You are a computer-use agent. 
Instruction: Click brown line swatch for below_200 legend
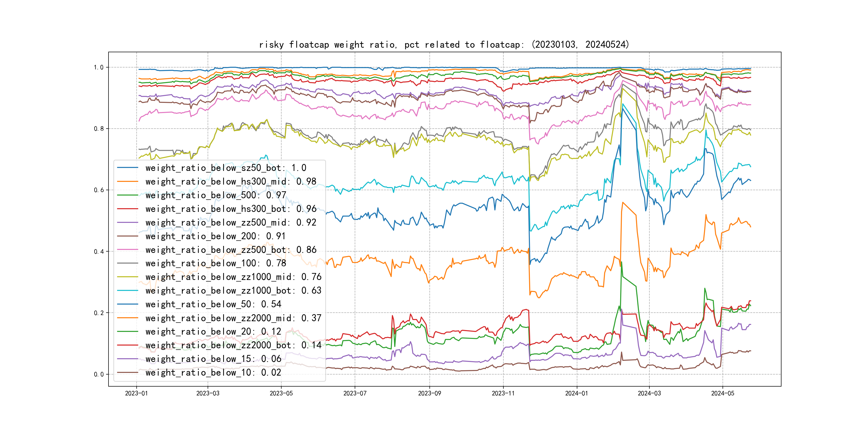128,236
